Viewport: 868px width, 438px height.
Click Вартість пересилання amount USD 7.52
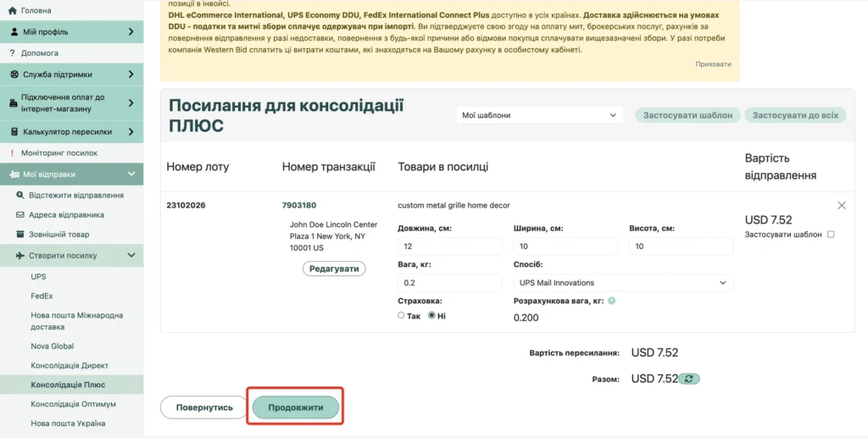point(654,352)
